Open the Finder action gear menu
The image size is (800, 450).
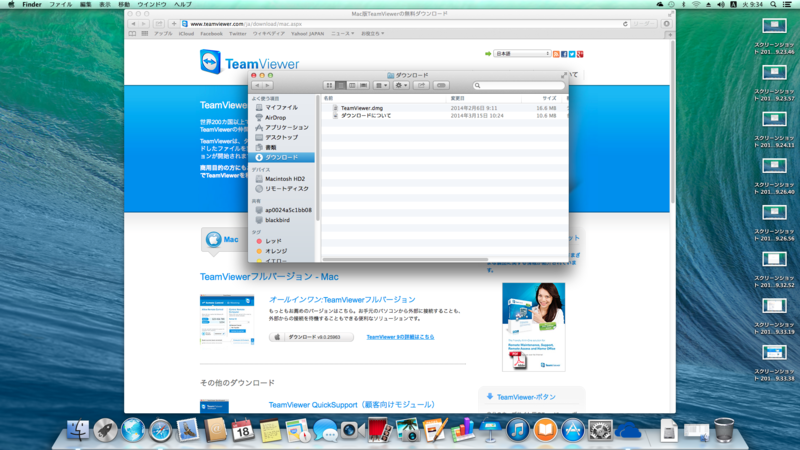tap(401, 86)
